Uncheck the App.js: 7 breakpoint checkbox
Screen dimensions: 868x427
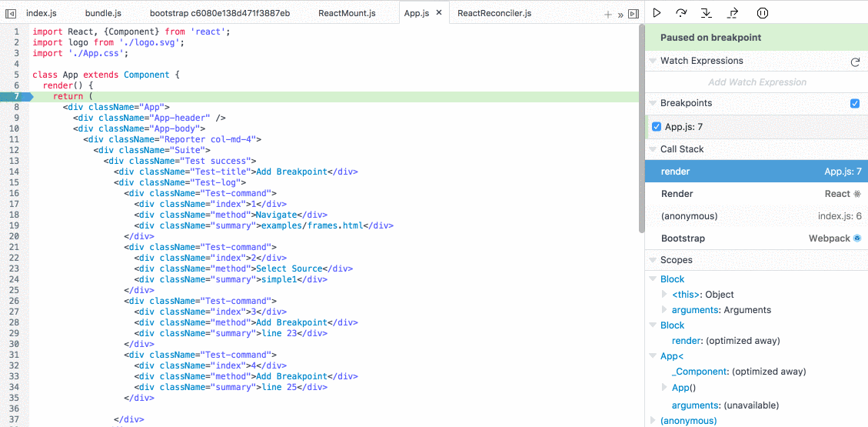coord(657,126)
